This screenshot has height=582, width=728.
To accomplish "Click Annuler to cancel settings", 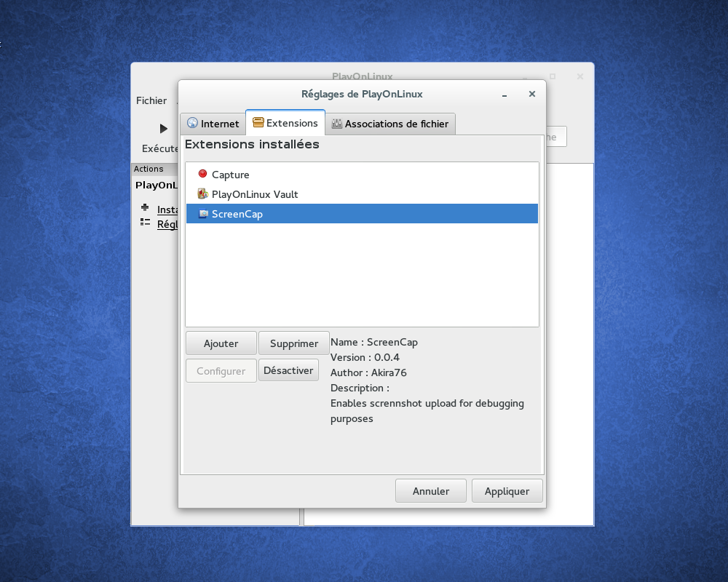I will pyautogui.click(x=431, y=491).
